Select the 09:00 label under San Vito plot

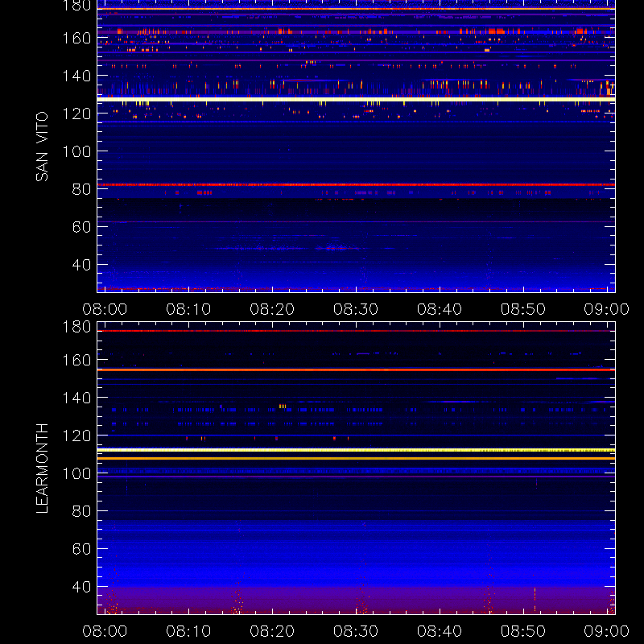coord(607,309)
